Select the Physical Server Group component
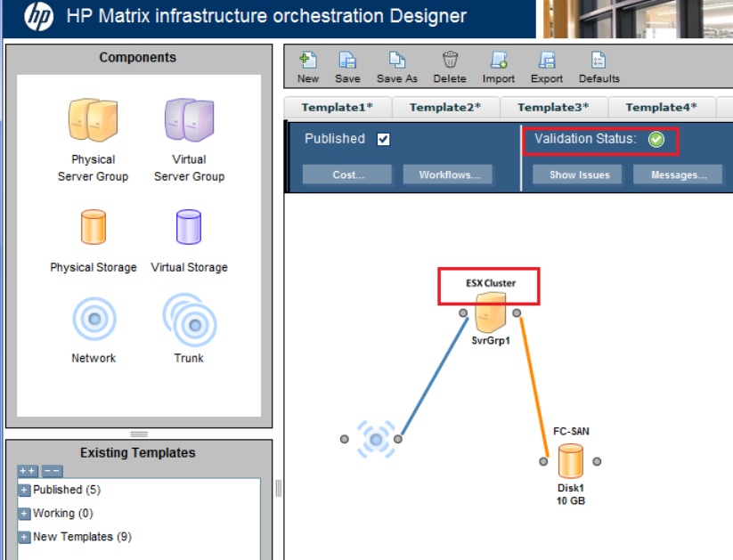 94,121
